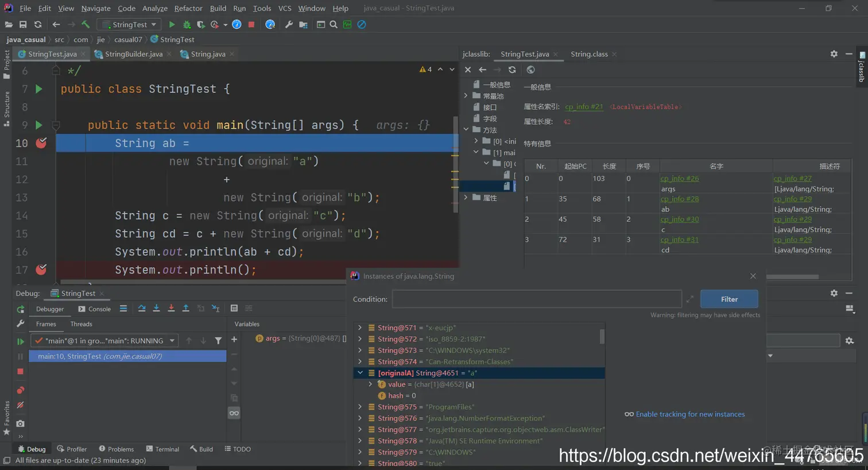This screenshot has height=470, width=868.
Task: Expand the value char[1]@4652 field
Action: [x=370, y=384]
